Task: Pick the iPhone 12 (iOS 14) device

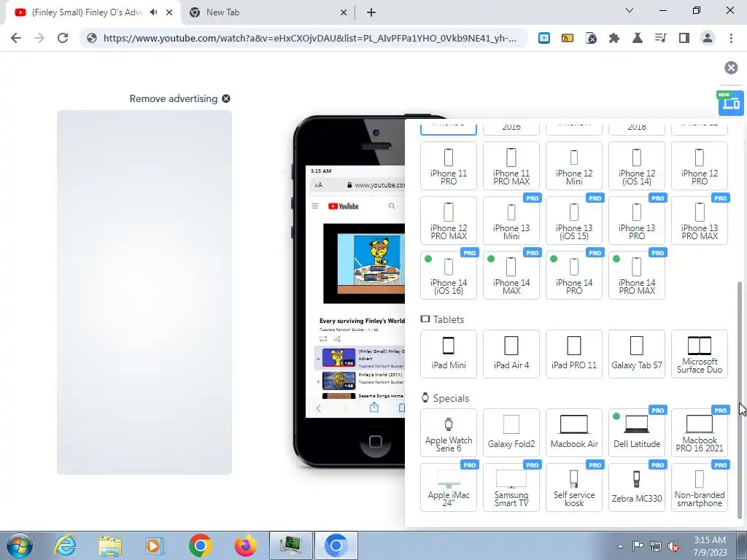Action: click(x=636, y=166)
